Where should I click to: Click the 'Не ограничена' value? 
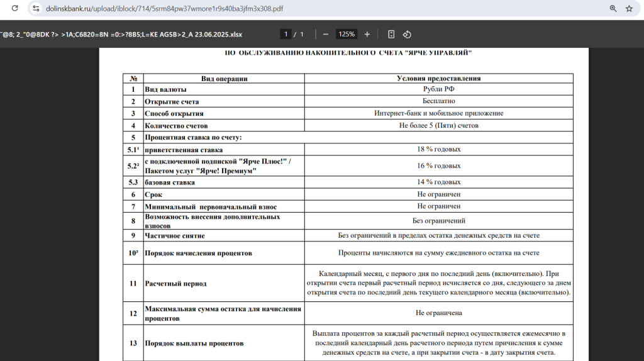click(438, 313)
